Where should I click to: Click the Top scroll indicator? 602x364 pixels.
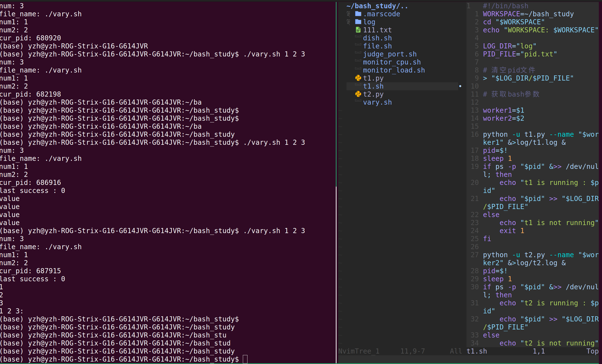click(x=593, y=351)
